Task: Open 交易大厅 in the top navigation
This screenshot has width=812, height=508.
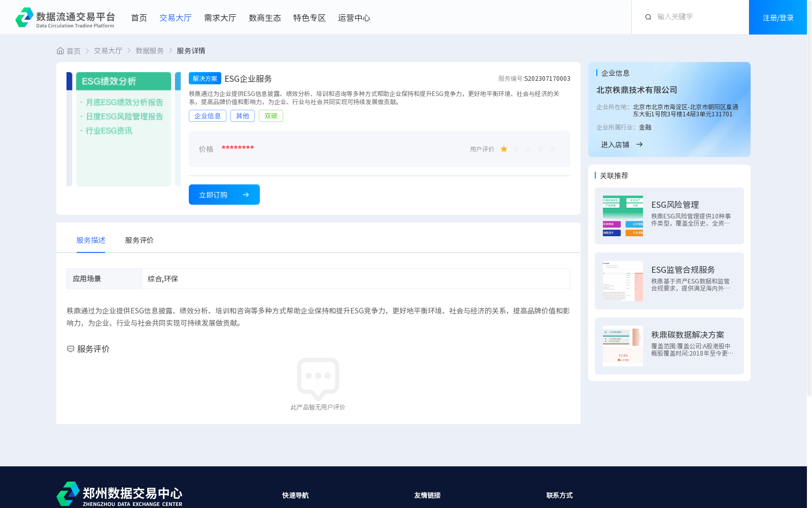Action: pyautogui.click(x=176, y=18)
